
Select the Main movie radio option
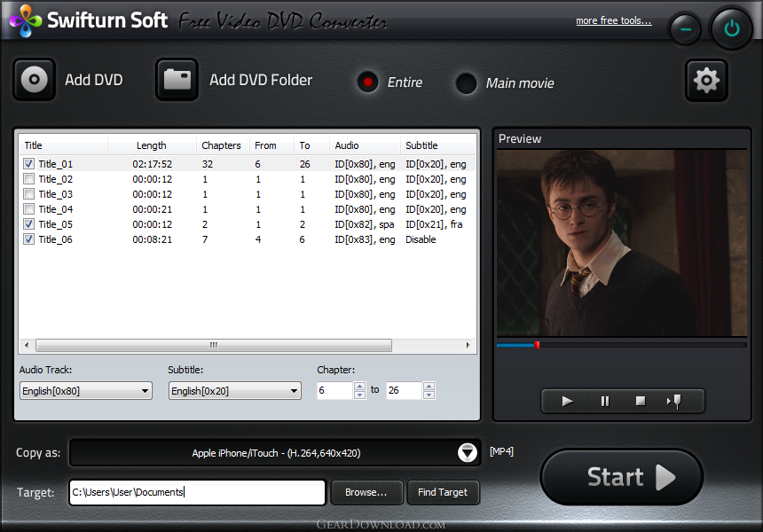(466, 83)
